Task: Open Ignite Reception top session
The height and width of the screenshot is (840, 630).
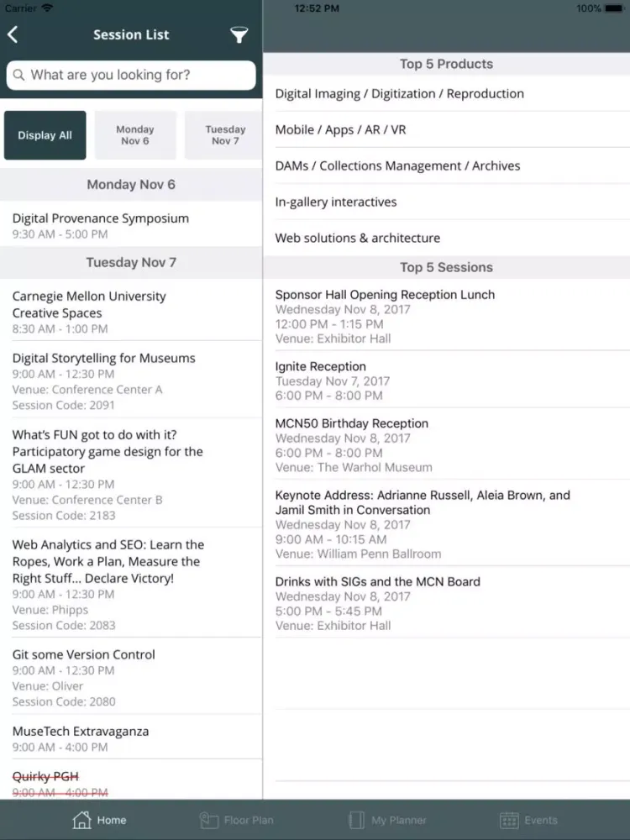Action: pyautogui.click(x=447, y=380)
